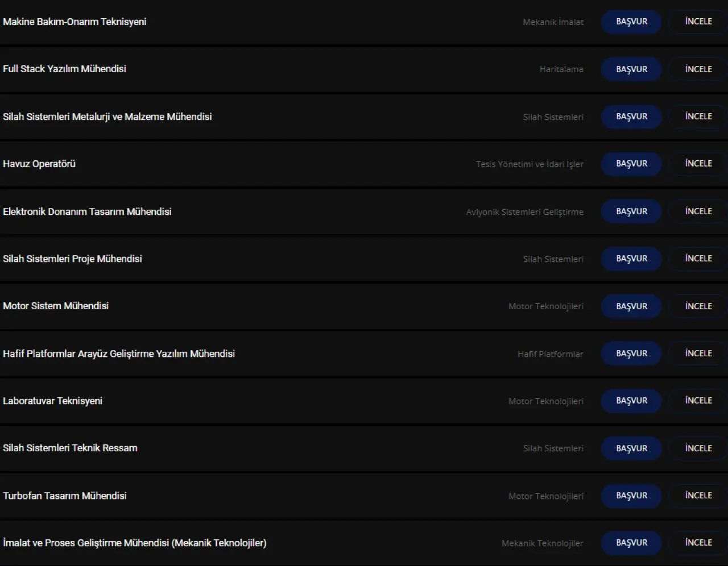Click İNCELE for Motor Sistem Mühendisi
Image resolution: width=728 pixels, height=566 pixels.
click(x=698, y=306)
